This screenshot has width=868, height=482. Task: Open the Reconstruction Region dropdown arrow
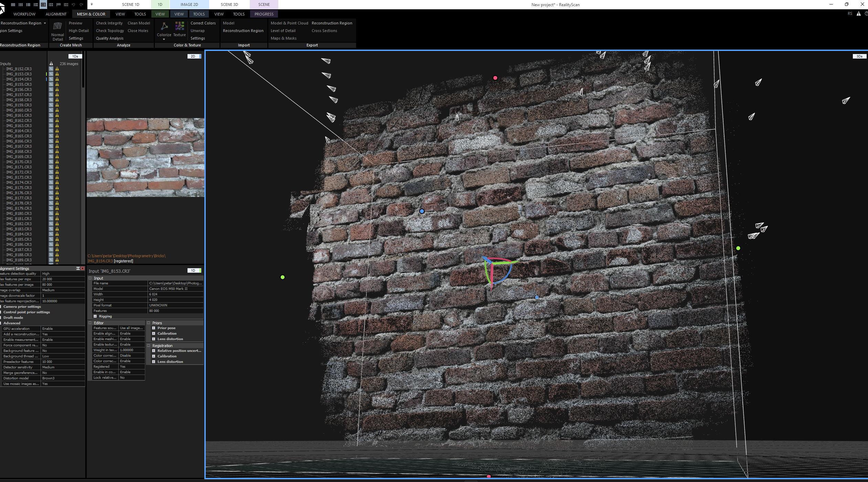coord(45,23)
